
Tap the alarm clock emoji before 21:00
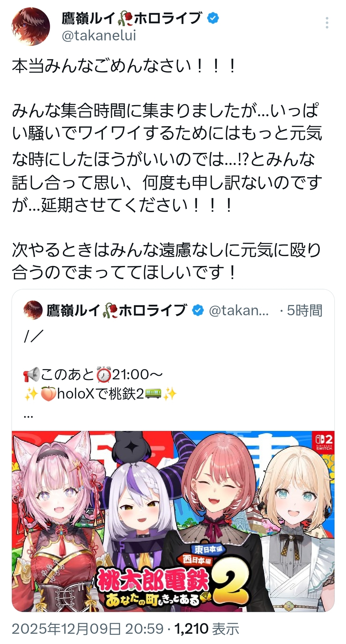pos(104,375)
